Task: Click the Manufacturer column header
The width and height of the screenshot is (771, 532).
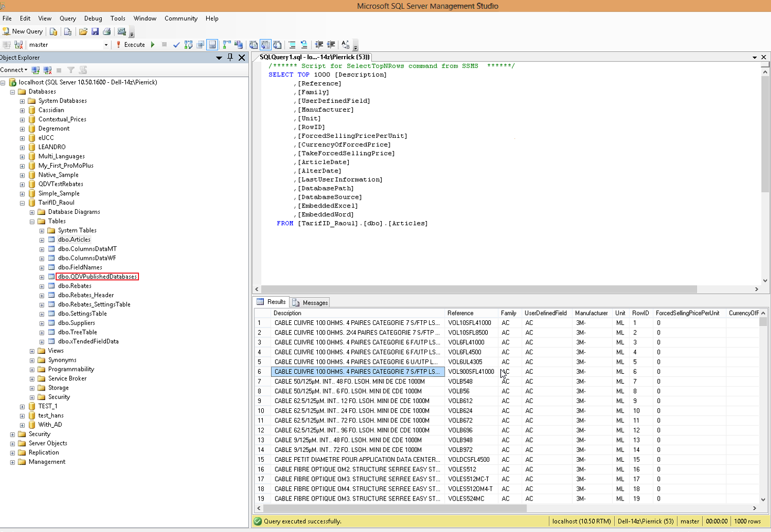Action: pyautogui.click(x=591, y=313)
